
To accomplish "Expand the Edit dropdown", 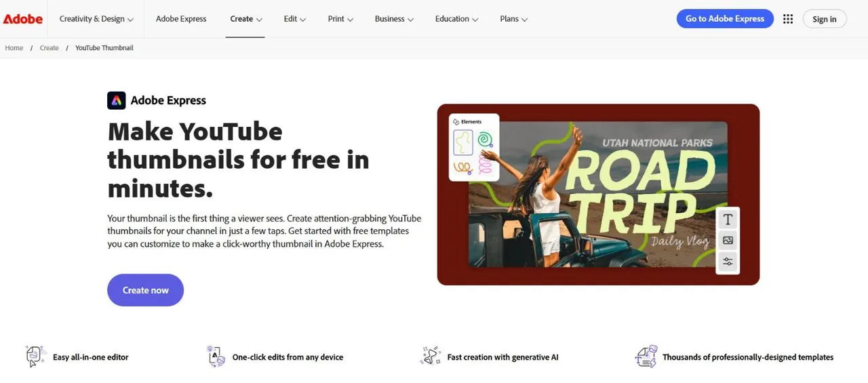I will coord(294,19).
